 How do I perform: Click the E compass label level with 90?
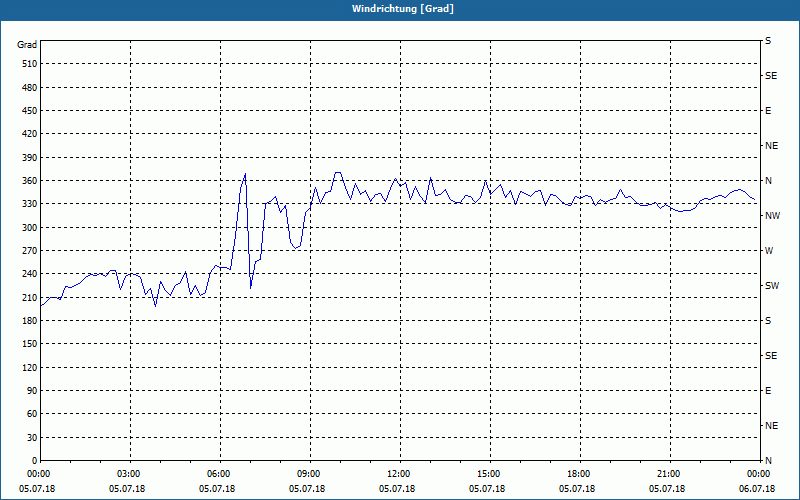(768, 391)
